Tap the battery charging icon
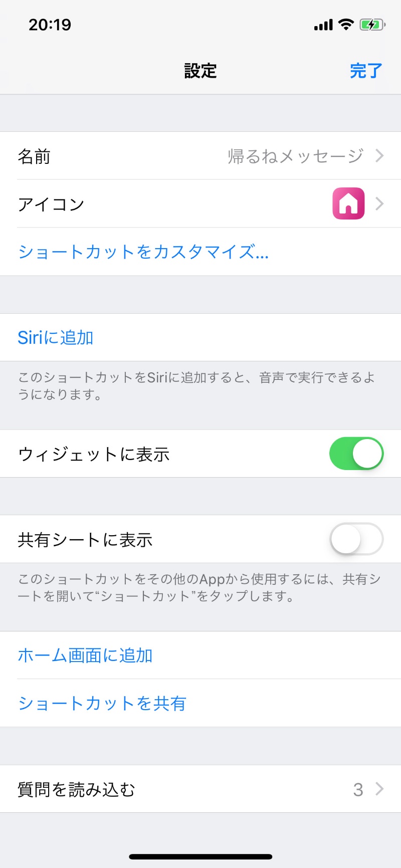The height and width of the screenshot is (868, 401). (x=372, y=25)
